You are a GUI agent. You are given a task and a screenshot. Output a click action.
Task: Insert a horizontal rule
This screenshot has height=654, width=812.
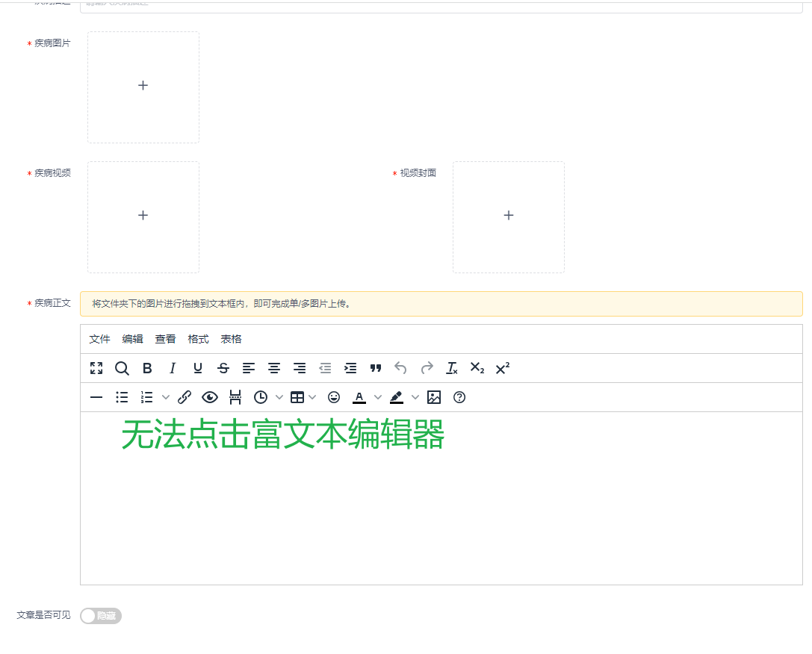pos(96,396)
